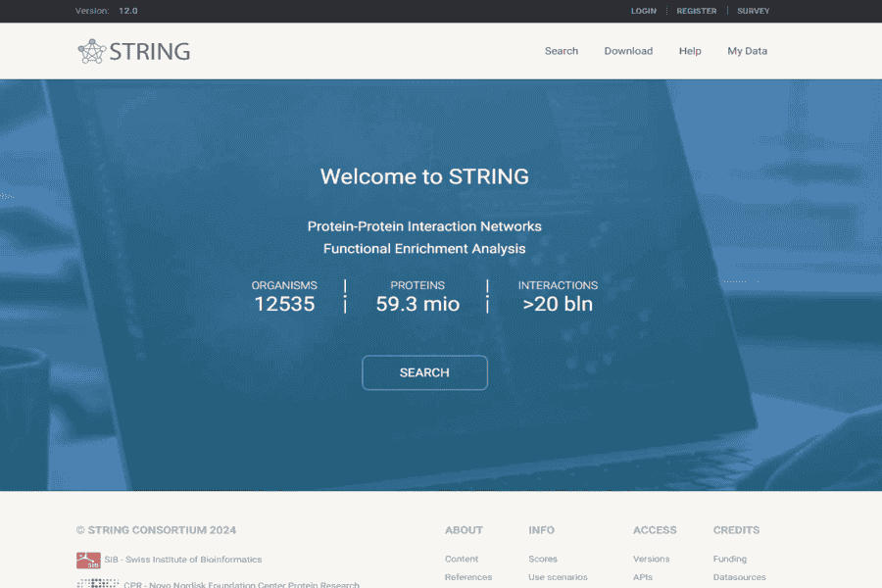This screenshot has height=588, width=882.
Task: Open the Versions link under Access
Action: click(x=651, y=559)
